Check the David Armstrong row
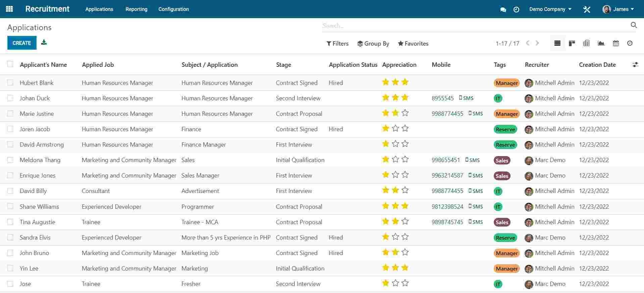This screenshot has width=644, height=293. pos(10,144)
